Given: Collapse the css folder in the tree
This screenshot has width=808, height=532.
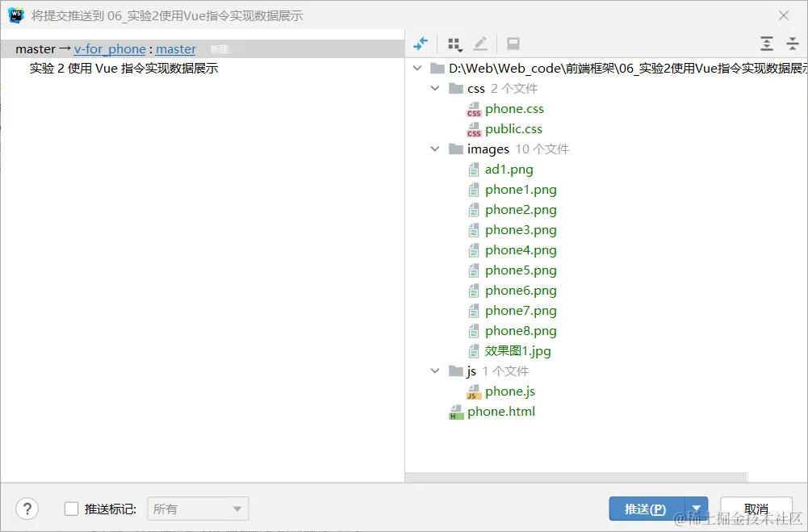Looking at the screenshot, I should pos(435,88).
